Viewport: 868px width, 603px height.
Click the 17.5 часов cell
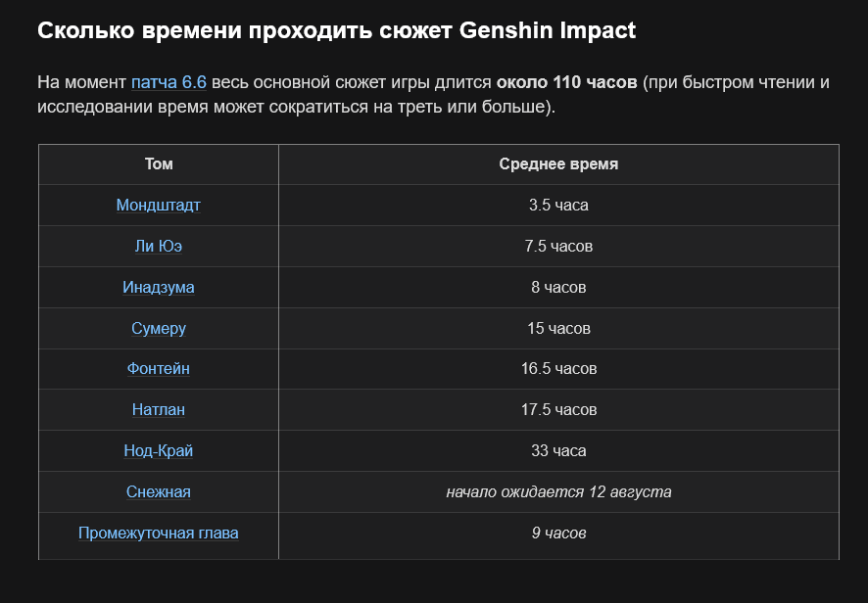[x=558, y=410]
